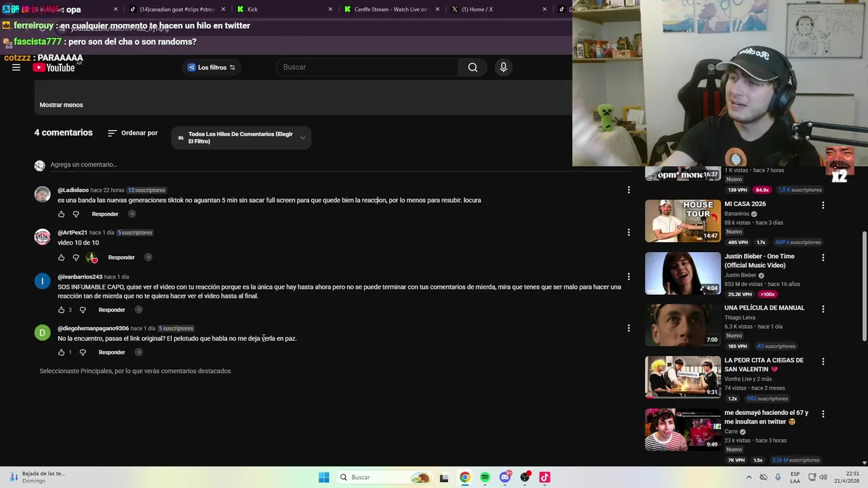Click the IQ icon beside @ivanbarrios243's Responder
The image size is (868, 488).
point(138,310)
